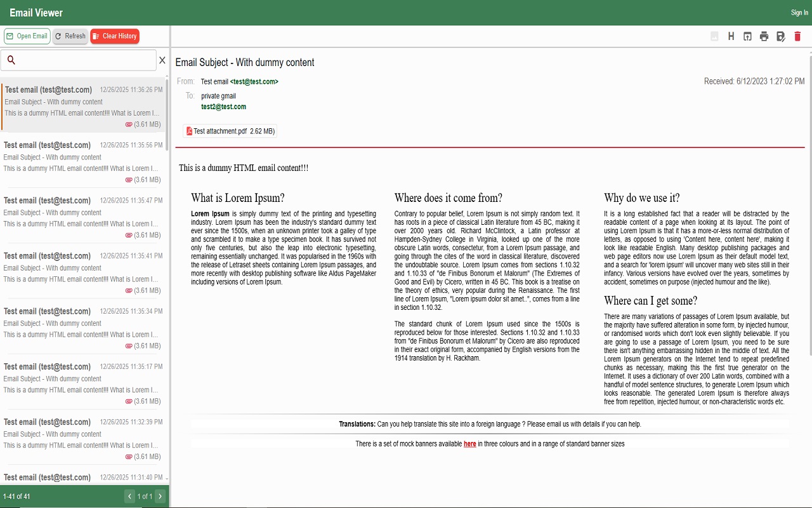Click the PDF icon on Test attachment.pdf
This screenshot has width=812, height=508.
[188, 131]
